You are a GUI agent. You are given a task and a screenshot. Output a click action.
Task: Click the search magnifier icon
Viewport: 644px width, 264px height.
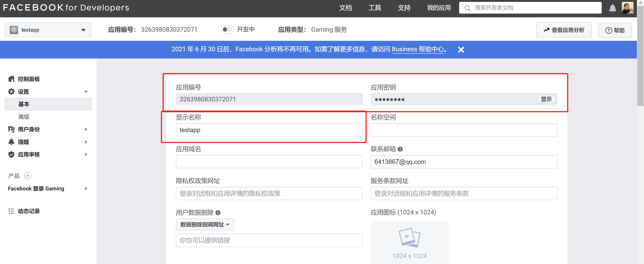tap(467, 8)
